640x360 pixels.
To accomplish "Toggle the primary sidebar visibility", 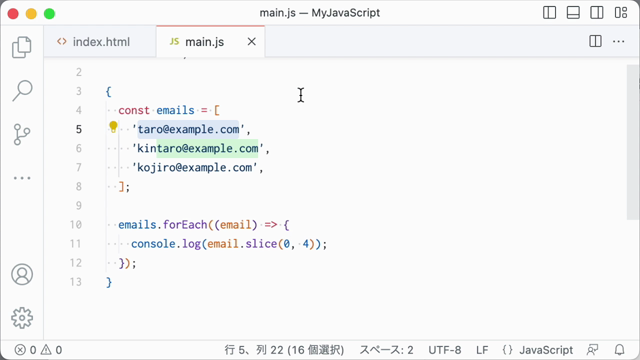I will (549, 13).
